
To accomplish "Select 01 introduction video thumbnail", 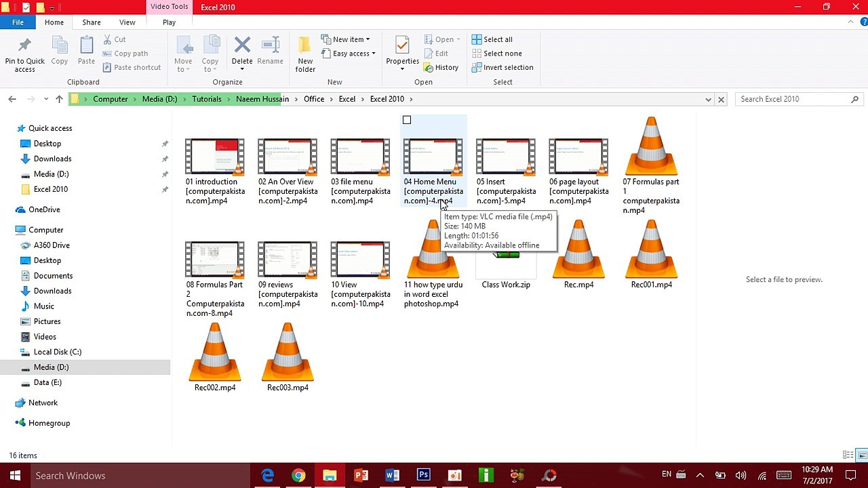I will tap(215, 157).
